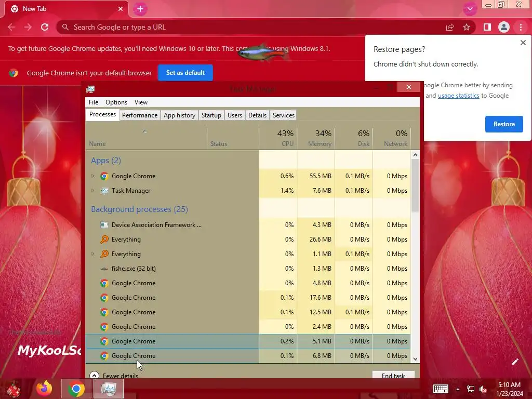The width and height of the screenshot is (532, 399).
Task: Select the Everything process using 26.6 MB
Action: point(248,240)
